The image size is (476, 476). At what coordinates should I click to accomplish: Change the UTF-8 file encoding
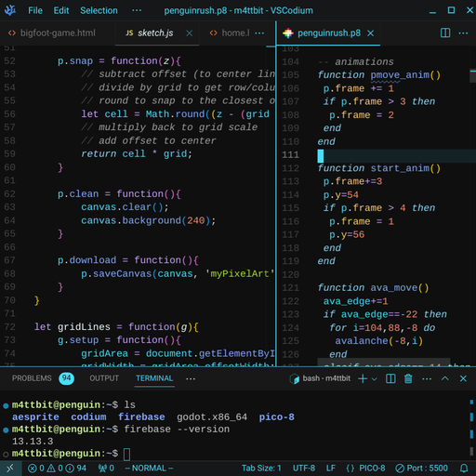tap(304, 468)
